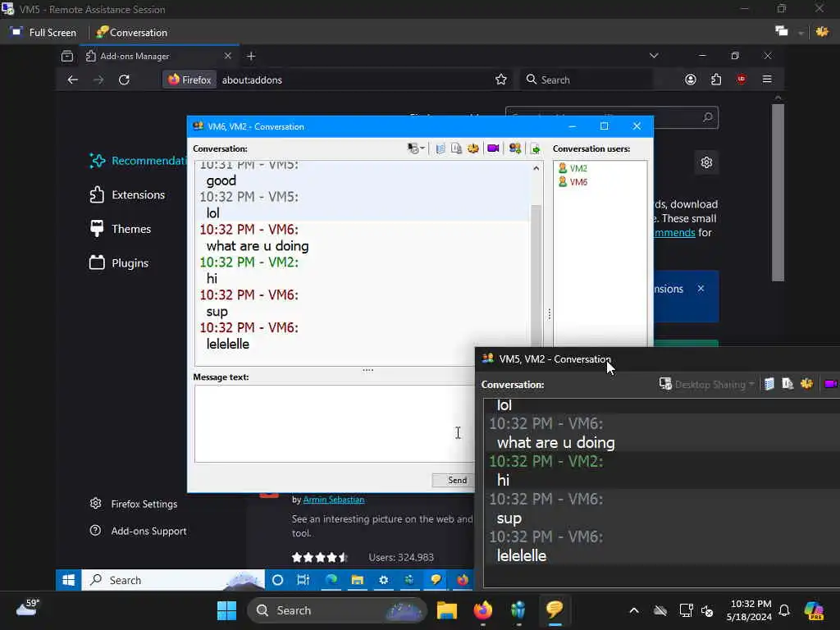This screenshot has width=840, height=630.
Task: Select Recommendations in add-ons sidebar
Action: 138,161
